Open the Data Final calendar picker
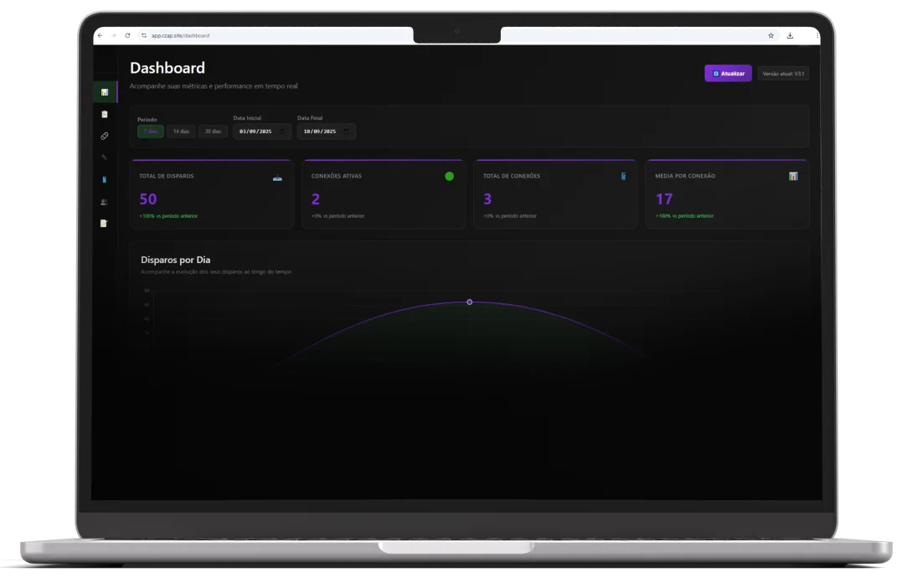This screenshot has height=588, width=907. 347,132
